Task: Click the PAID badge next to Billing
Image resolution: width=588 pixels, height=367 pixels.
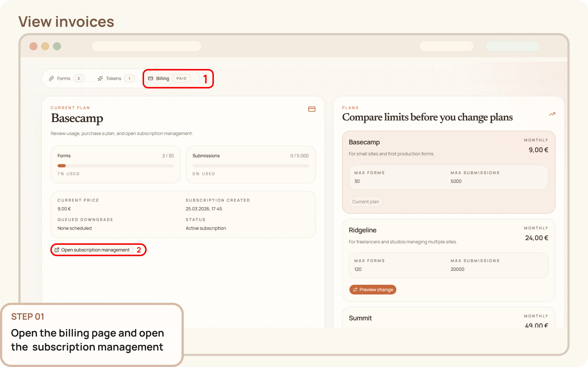Action: coord(182,78)
